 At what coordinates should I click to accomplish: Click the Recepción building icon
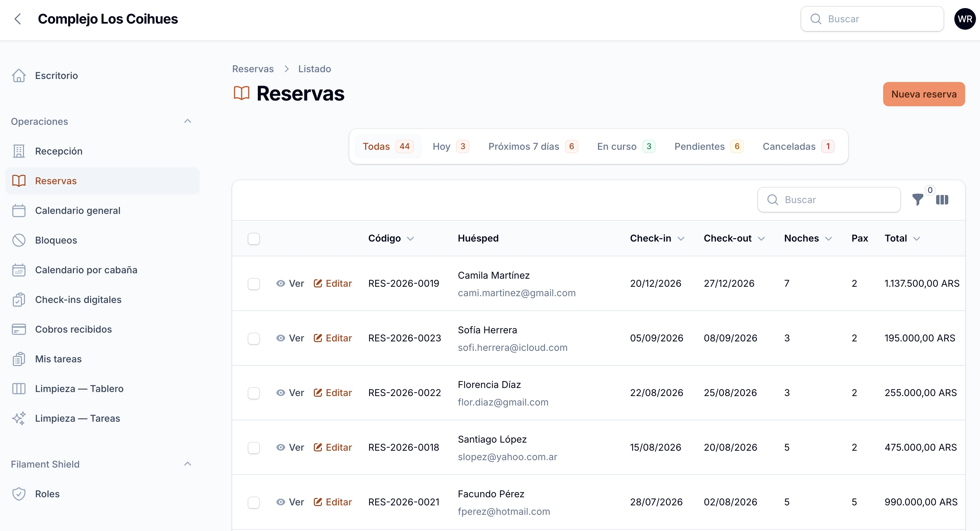tap(19, 151)
